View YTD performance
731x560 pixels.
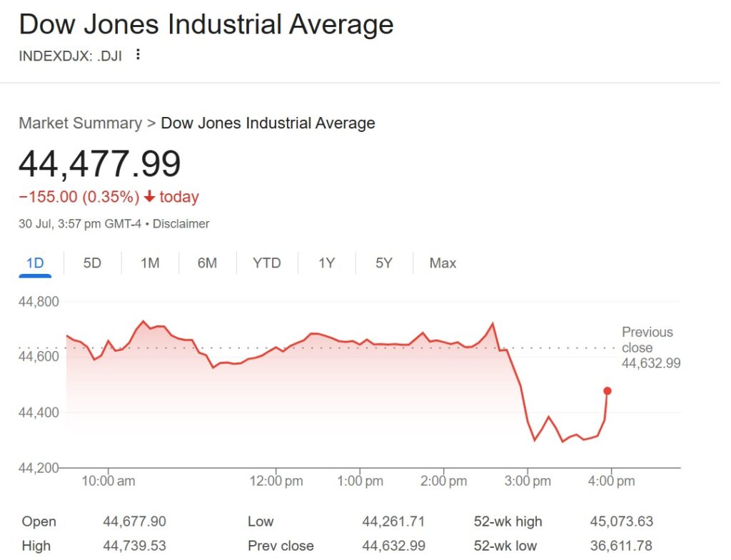pyautogui.click(x=266, y=263)
